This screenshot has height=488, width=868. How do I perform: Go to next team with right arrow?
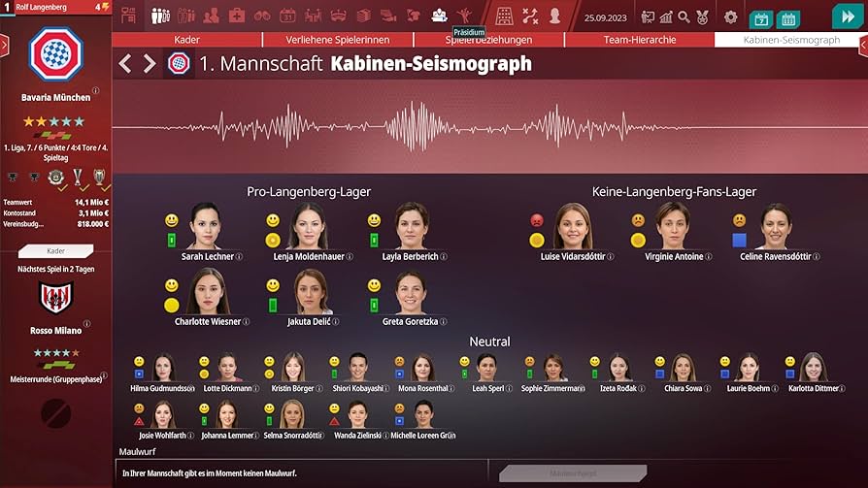150,64
